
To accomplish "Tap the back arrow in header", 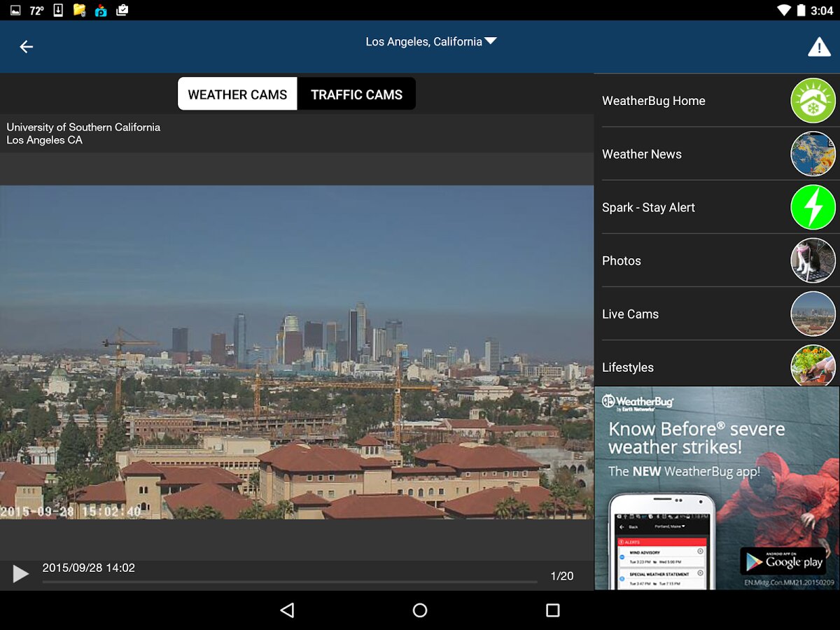I will [27, 47].
